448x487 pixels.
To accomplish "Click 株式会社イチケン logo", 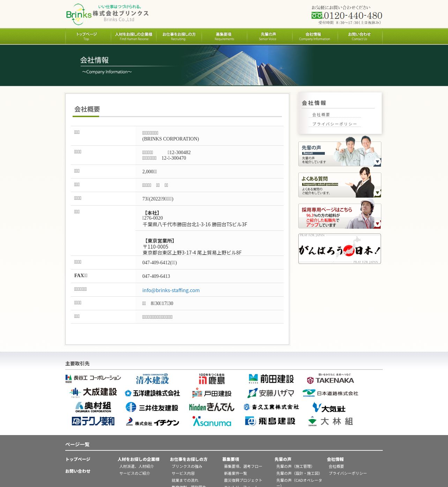I will (x=152, y=422).
